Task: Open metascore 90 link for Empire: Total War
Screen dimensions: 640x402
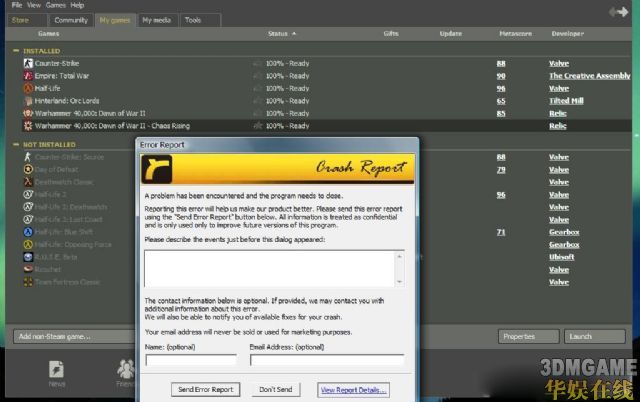Action: coord(501,76)
